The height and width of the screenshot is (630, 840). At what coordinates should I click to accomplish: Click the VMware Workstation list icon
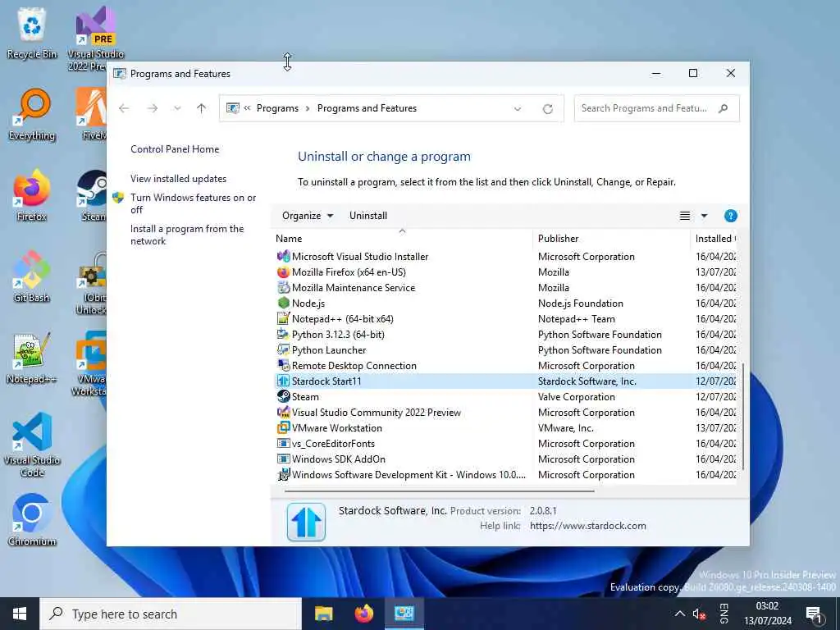tap(283, 428)
